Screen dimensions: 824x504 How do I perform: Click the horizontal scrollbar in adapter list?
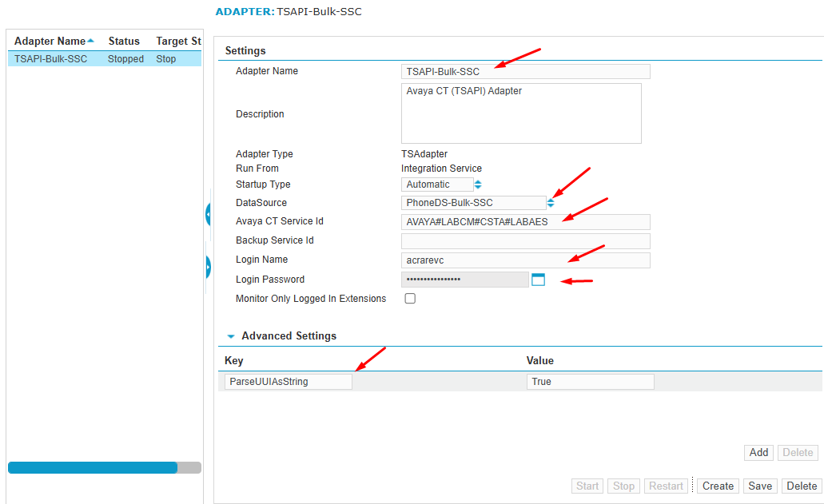pos(92,468)
